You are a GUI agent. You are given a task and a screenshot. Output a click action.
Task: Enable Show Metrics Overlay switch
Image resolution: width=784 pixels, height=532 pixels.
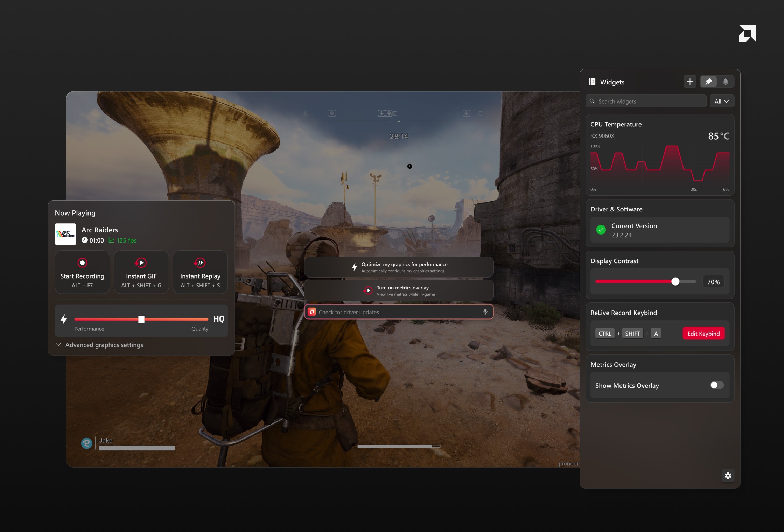(x=716, y=385)
